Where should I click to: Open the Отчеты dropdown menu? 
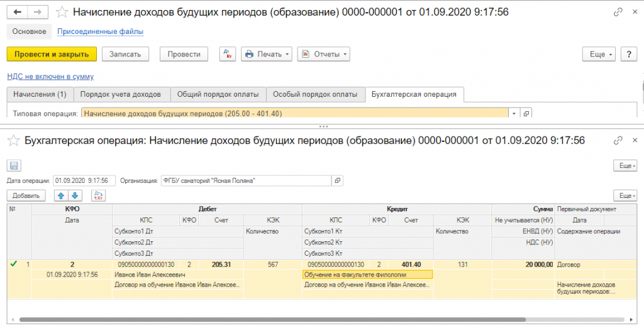323,54
